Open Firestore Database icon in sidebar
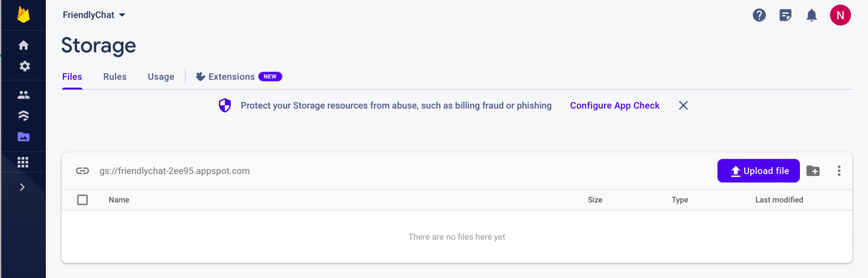868x278 pixels. tap(23, 116)
